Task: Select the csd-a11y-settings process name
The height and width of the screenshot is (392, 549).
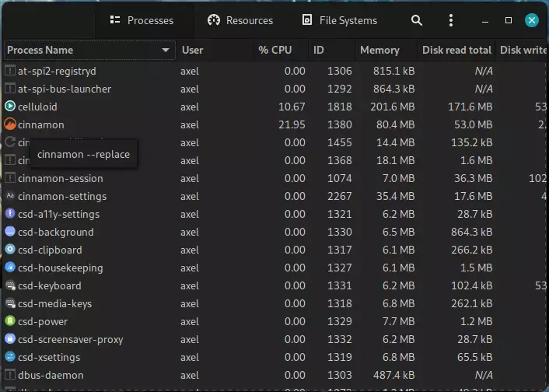Action: point(59,214)
